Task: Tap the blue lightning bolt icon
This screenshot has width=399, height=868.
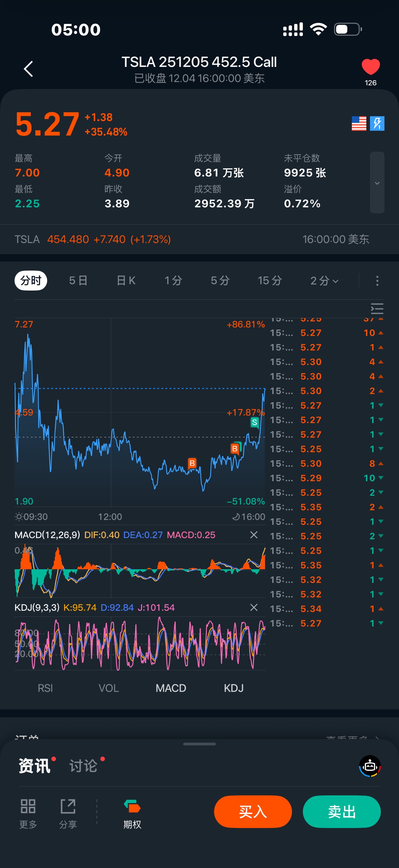Action: click(377, 123)
